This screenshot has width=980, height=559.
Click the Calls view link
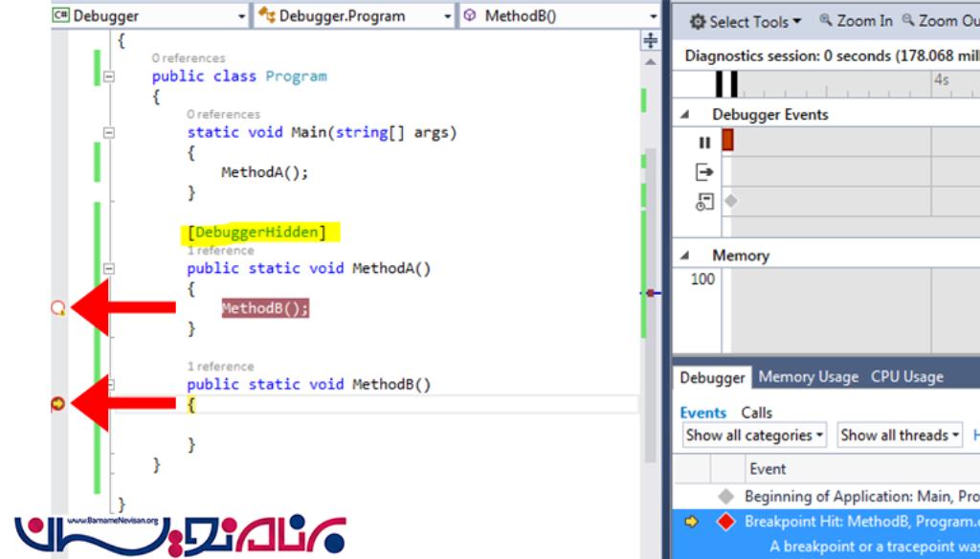click(756, 413)
